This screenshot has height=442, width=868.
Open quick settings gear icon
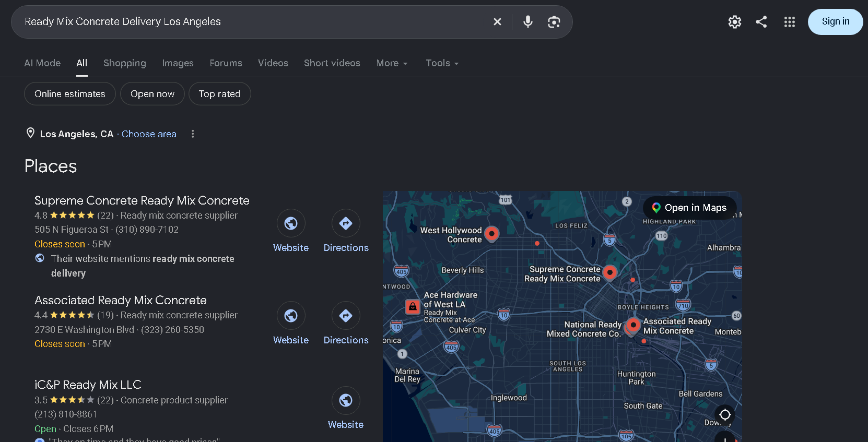735,21
